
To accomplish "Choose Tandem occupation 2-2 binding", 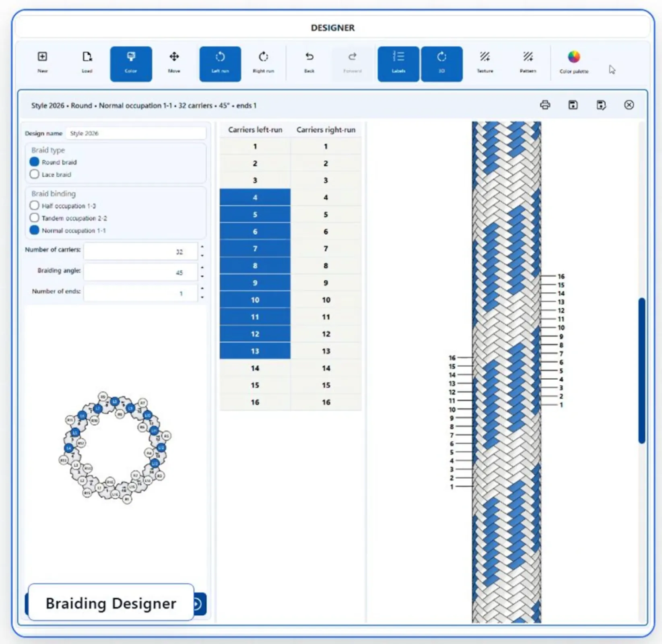I will [35, 218].
